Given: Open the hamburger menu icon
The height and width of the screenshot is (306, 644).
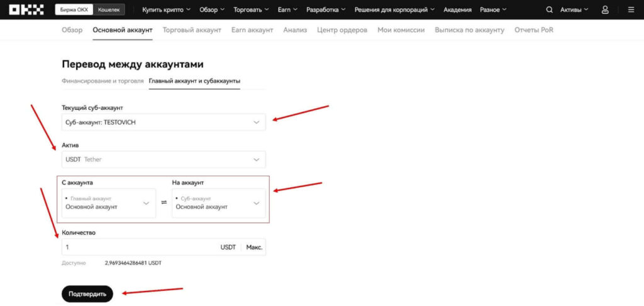Looking at the screenshot, I should 631,10.
